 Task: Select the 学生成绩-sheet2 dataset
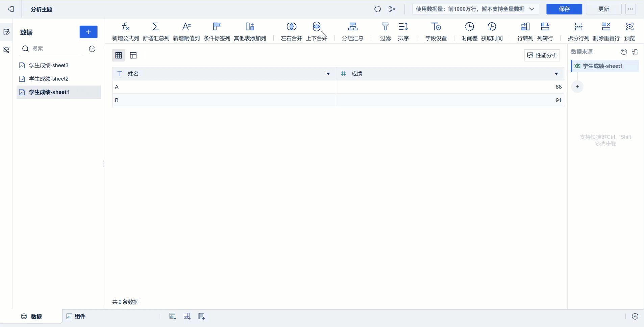pos(48,78)
